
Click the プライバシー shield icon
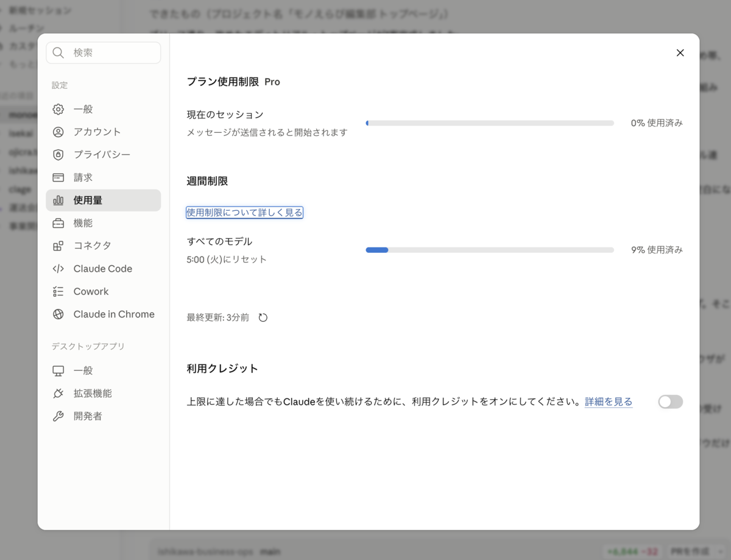(58, 155)
